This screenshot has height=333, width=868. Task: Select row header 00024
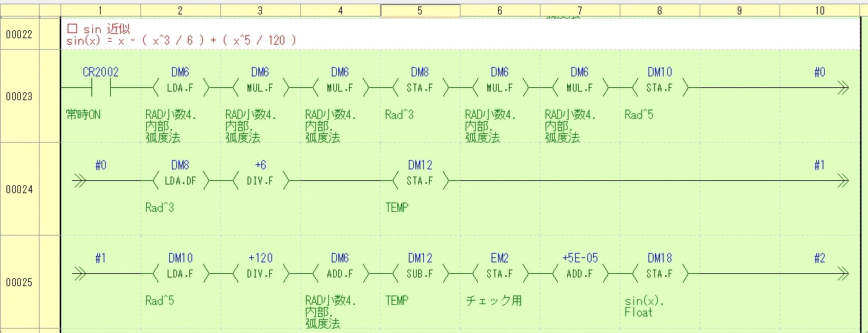click(19, 189)
